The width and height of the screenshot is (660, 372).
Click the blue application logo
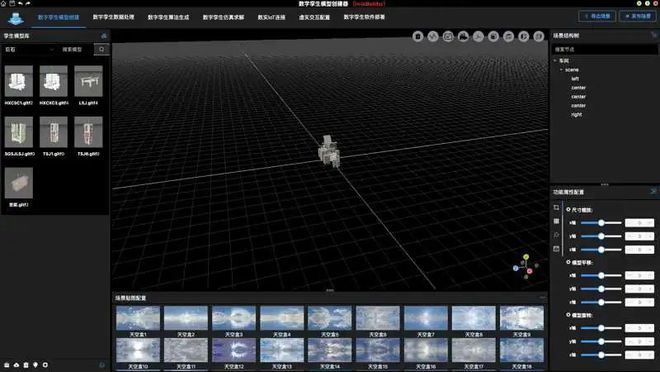tap(16, 18)
